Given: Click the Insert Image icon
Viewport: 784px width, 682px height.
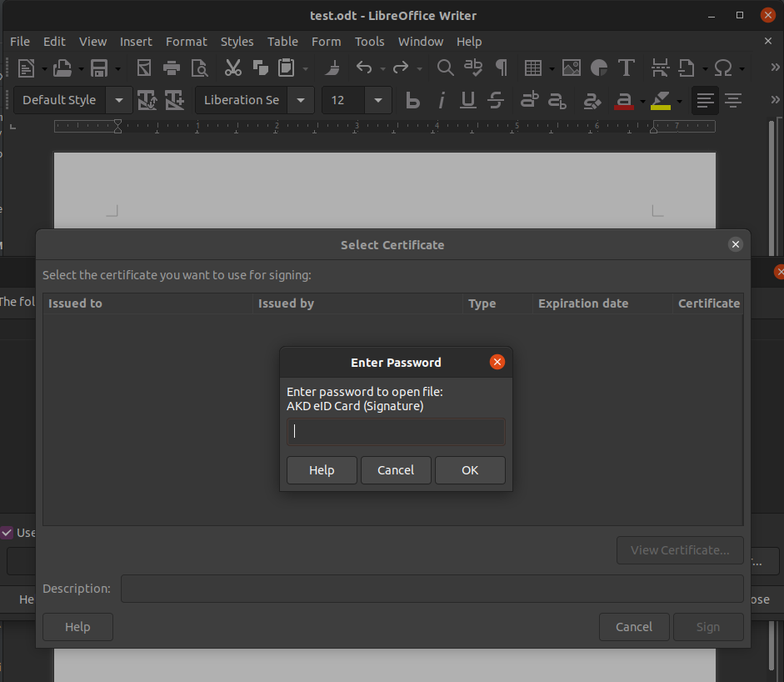Looking at the screenshot, I should pyautogui.click(x=571, y=68).
